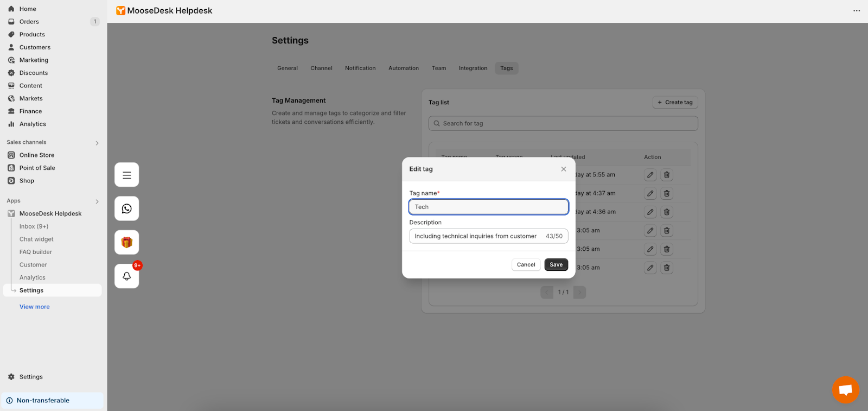Open the three-dot menu in the app header
The image size is (868, 411).
tap(857, 11)
